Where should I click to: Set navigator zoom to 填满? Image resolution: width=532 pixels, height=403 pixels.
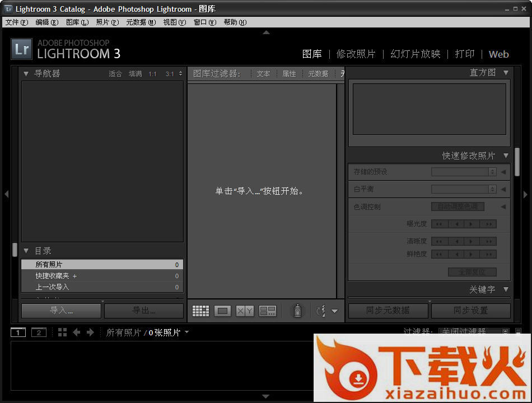[x=136, y=74]
